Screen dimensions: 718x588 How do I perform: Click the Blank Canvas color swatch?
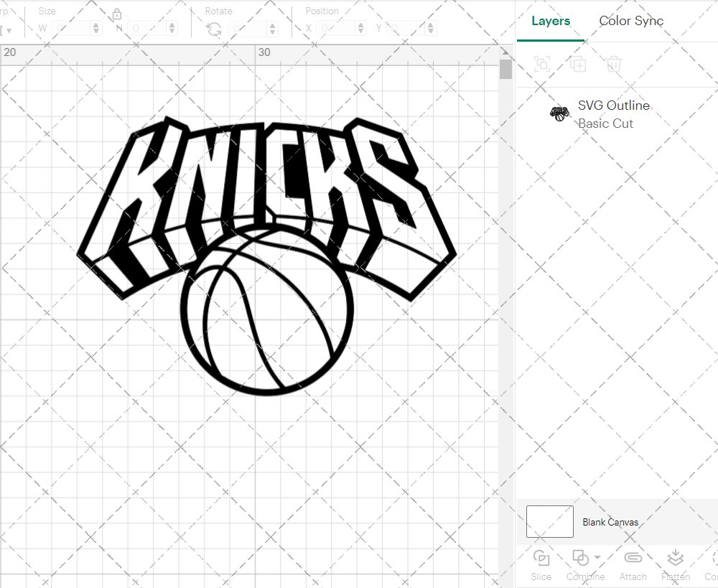tap(549, 522)
